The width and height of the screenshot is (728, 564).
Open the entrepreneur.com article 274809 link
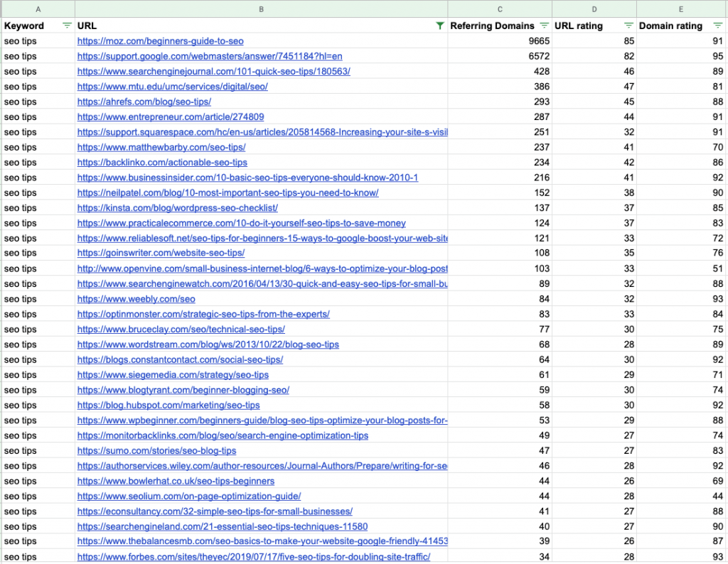click(171, 117)
